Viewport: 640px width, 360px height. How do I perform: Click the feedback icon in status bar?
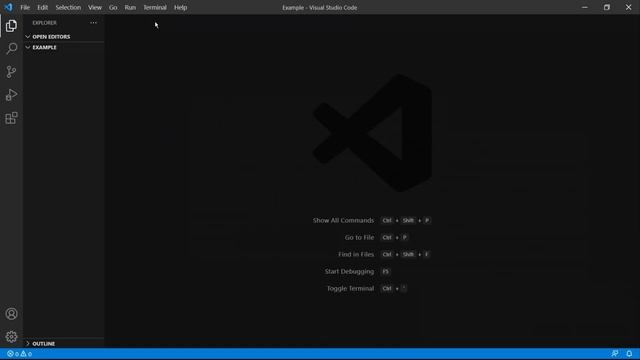coord(615,353)
